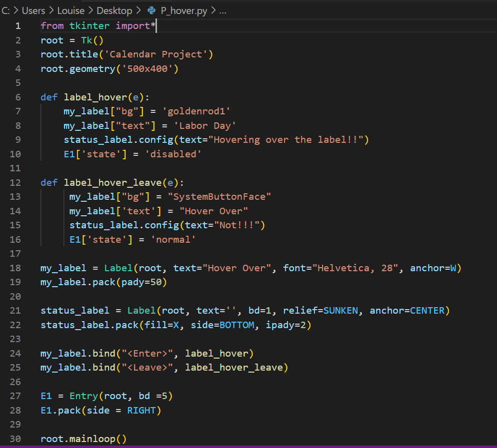The height and width of the screenshot is (448, 497).
Task: Click 'Entry(root, bd =5)' on line 27
Action: pyautogui.click(x=121, y=396)
